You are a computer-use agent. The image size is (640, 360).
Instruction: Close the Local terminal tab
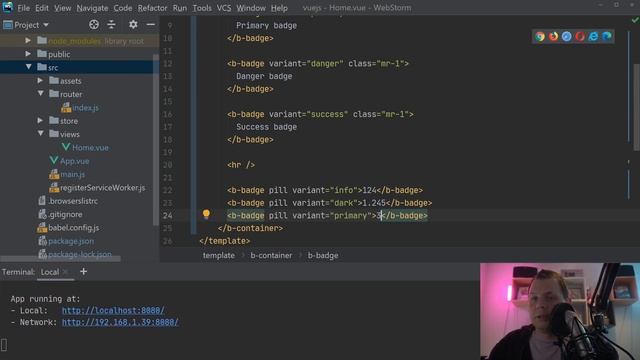point(65,272)
